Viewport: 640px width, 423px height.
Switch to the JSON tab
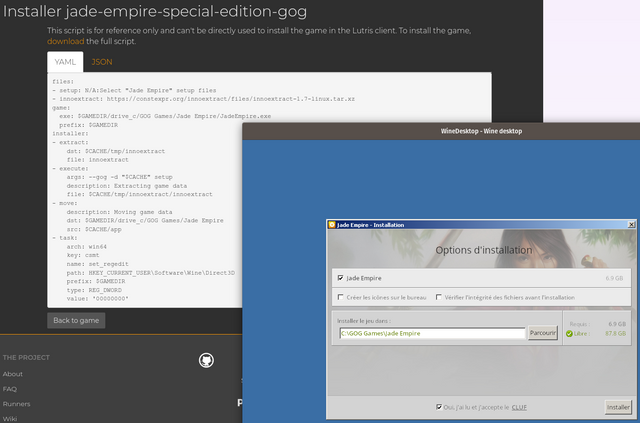102,62
